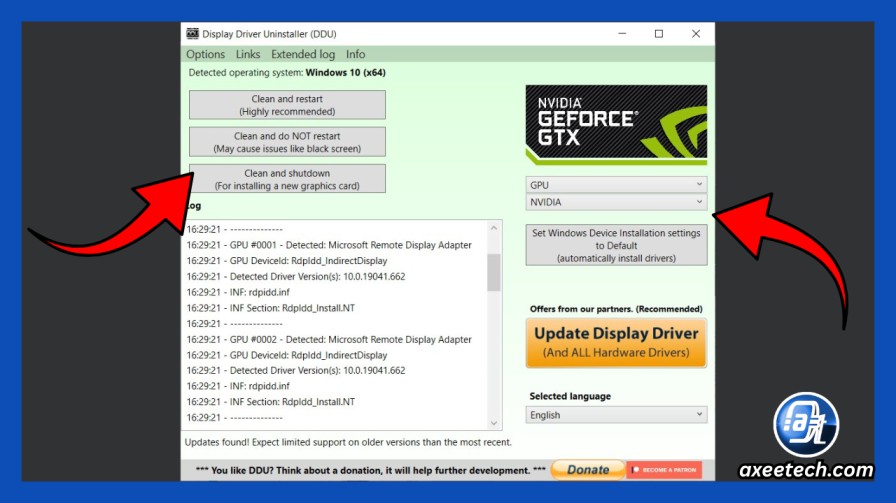Click the NVIDIA GeForce GTX logo image
The width and height of the screenshot is (896, 503).
[616, 125]
